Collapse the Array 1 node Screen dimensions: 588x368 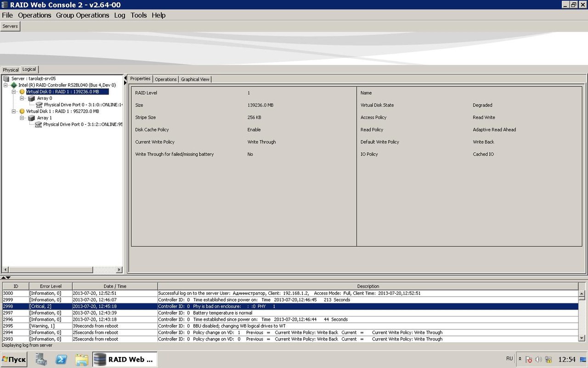(x=22, y=118)
